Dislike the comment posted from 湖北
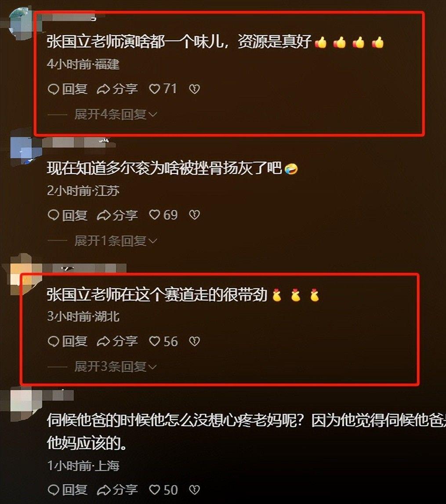The height and width of the screenshot is (504, 446). click(194, 341)
